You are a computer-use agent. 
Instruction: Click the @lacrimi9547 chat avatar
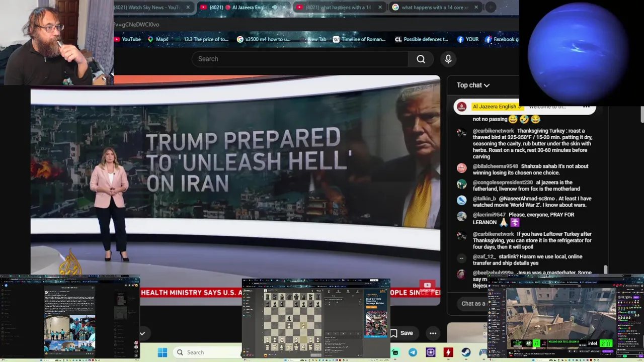click(x=461, y=216)
